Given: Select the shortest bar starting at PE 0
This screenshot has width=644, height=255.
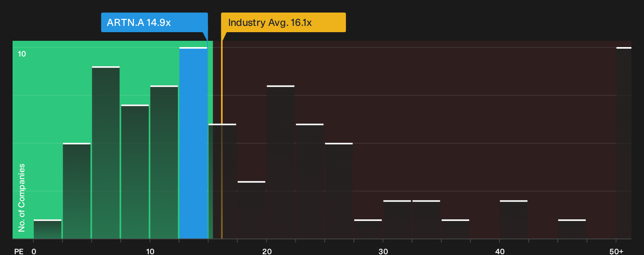Looking at the screenshot, I should click(48, 229).
